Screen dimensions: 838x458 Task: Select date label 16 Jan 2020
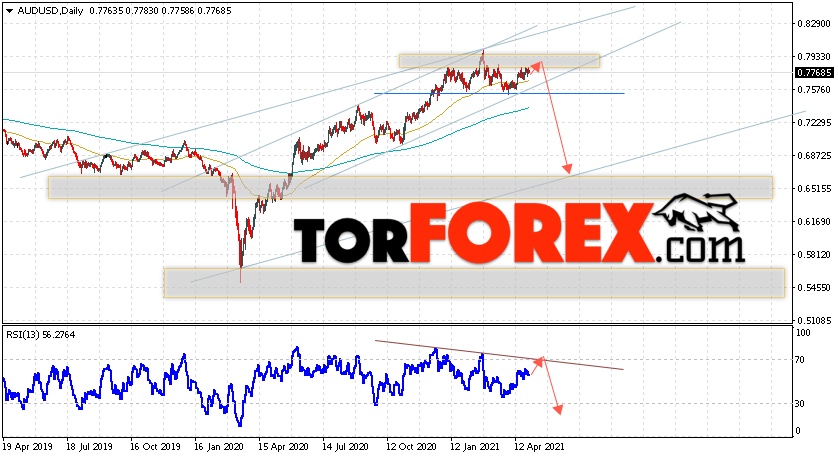[x=219, y=446]
